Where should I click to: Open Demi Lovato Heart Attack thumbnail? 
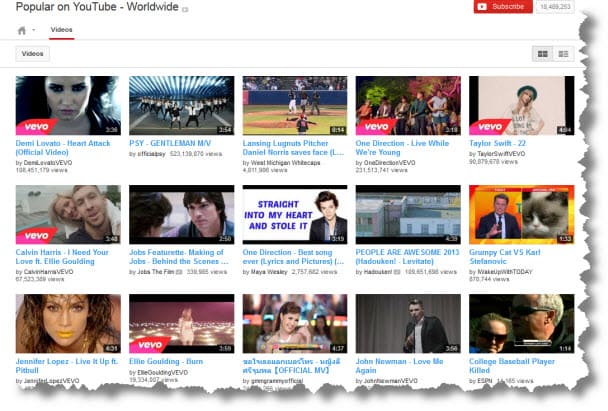[x=68, y=105]
